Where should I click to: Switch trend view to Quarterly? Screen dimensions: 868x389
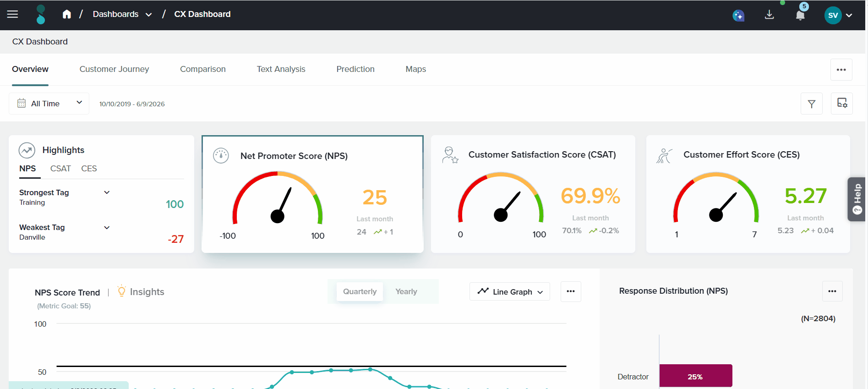pos(360,291)
